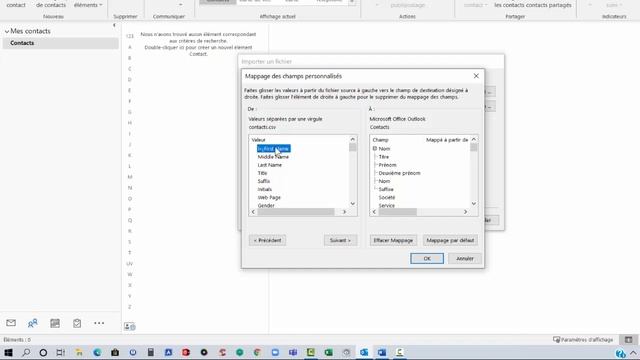
Task: Click the Valeur column header
Action: (258, 140)
